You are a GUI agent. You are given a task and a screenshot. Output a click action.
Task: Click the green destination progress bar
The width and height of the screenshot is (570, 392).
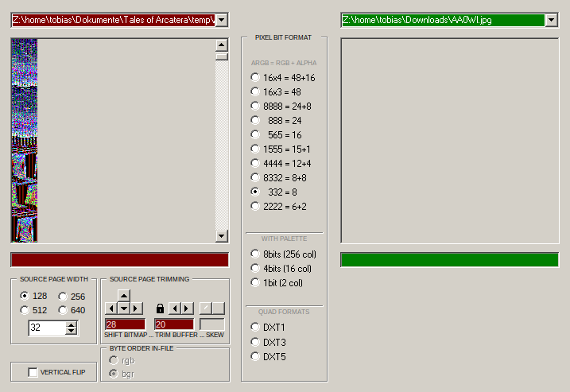[x=450, y=260]
